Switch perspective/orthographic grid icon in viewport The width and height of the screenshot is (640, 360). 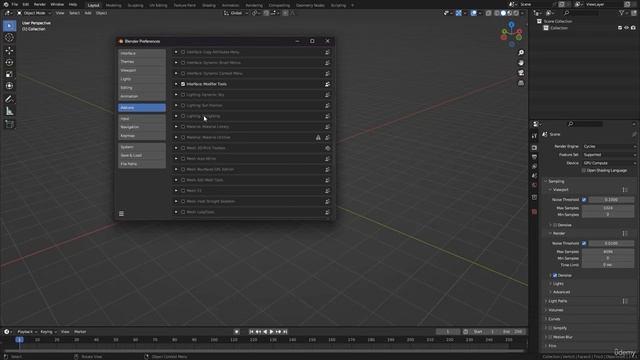(521, 83)
